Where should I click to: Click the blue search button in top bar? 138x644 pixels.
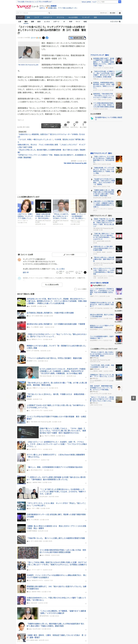coord(120,2)
